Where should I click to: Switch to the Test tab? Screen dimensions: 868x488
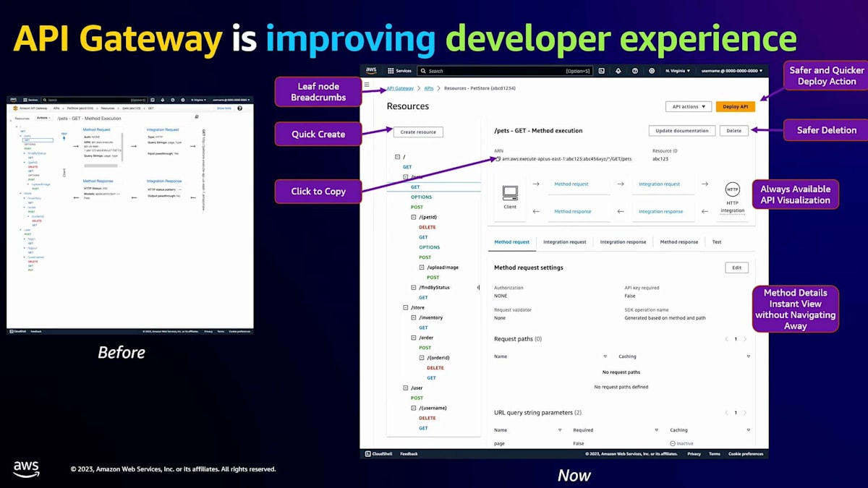click(x=717, y=242)
